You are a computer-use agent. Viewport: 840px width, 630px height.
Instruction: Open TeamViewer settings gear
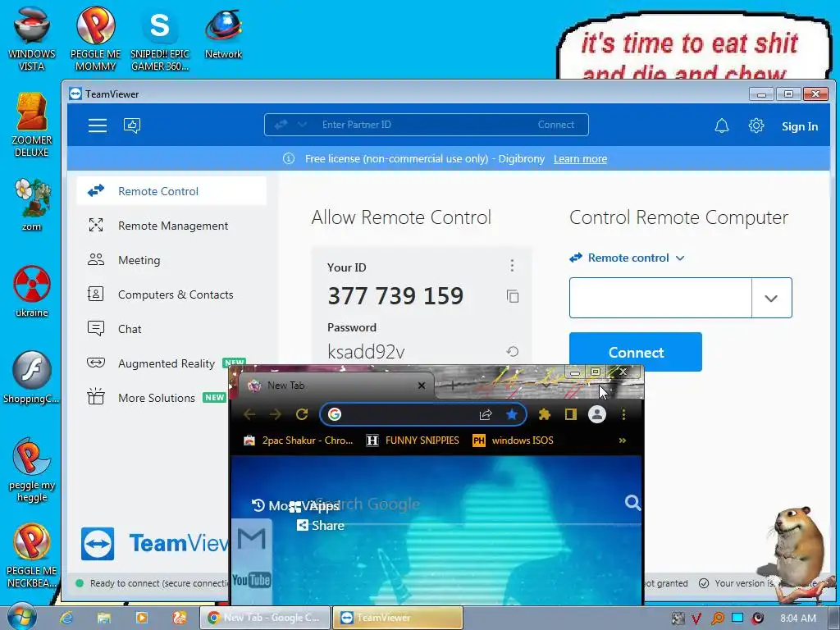tap(756, 126)
